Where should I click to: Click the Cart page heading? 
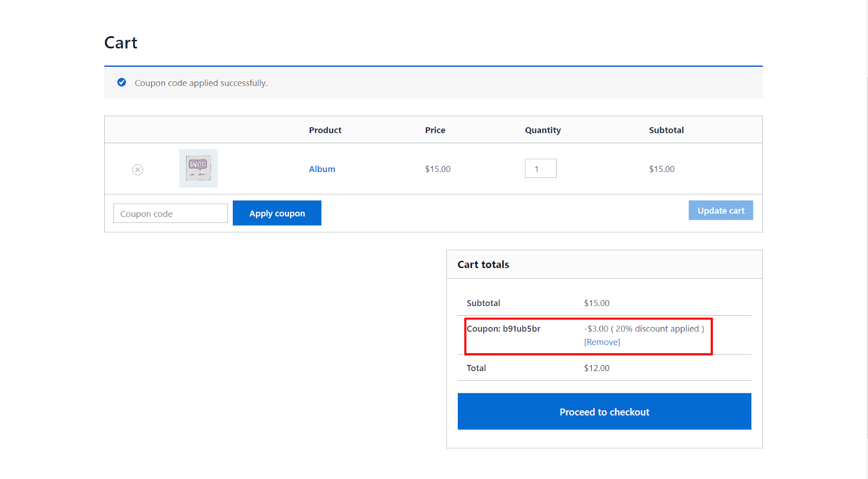tap(121, 43)
